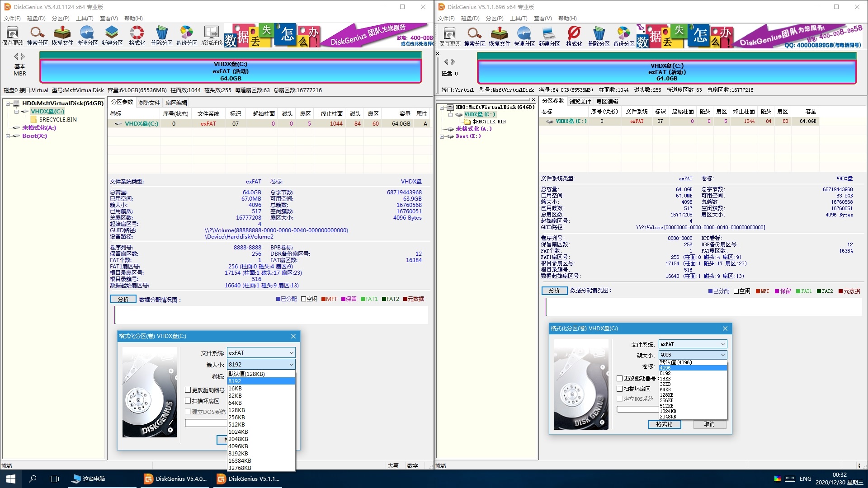Click New Partition (新建分区) icon in left window
The height and width of the screenshot is (488, 868).
(112, 36)
